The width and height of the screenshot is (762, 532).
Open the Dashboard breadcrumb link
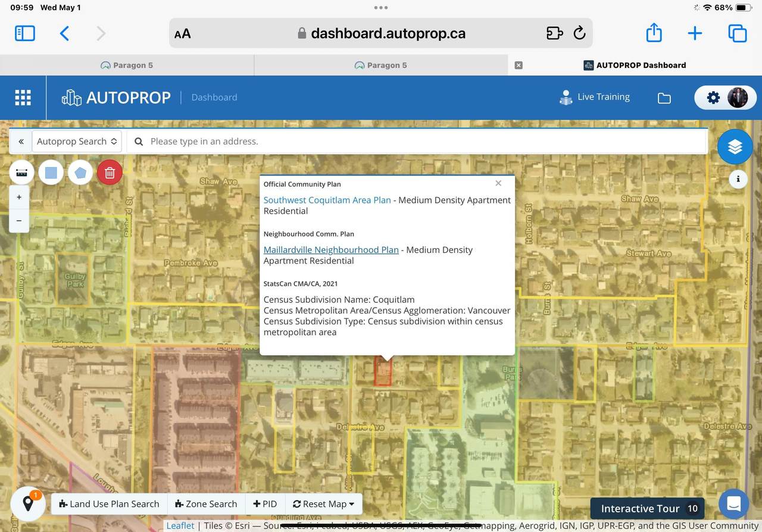click(x=214, y=97)
